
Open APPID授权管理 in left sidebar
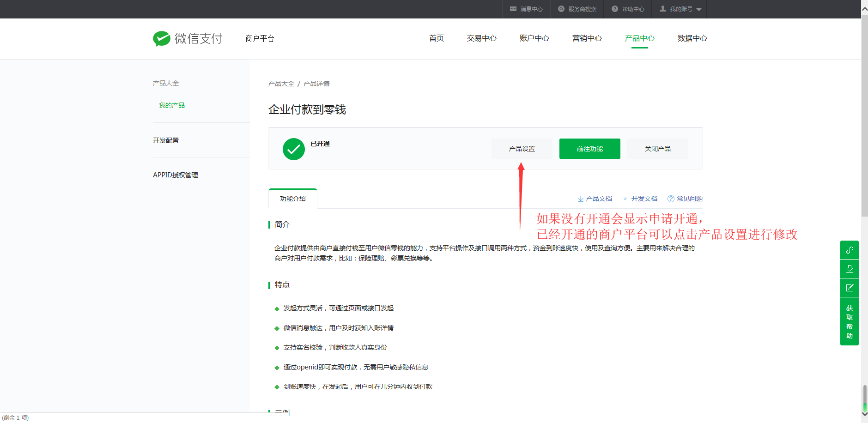point(175,175)
